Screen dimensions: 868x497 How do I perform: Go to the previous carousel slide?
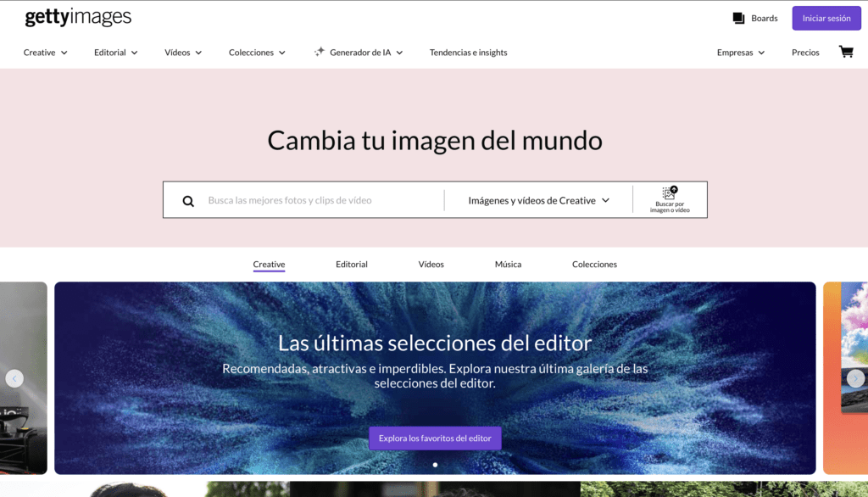point(14,378)
